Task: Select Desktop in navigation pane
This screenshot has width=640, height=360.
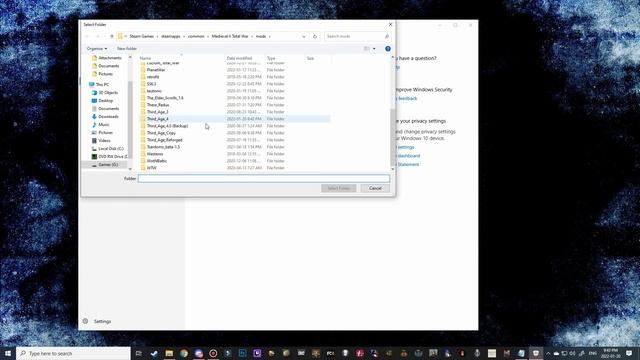Action: pos(105,100)
